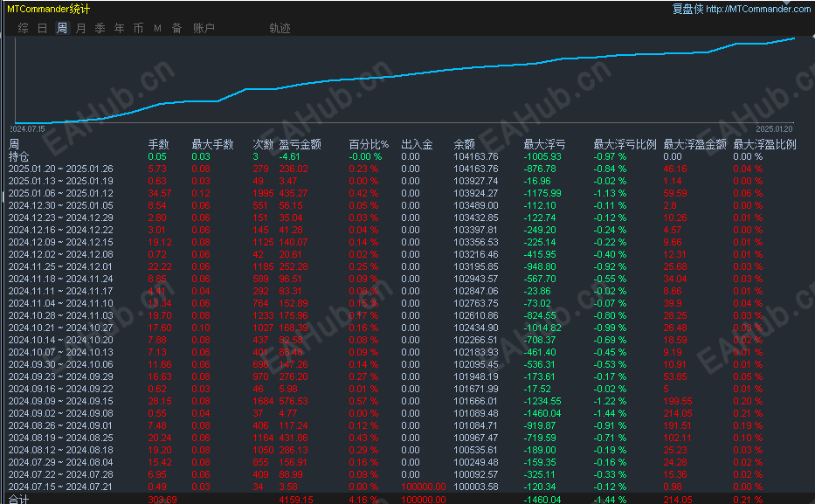
Task: Click max drawdown -1460.04 in 2024.09.02 row
Action: point(542,413)
